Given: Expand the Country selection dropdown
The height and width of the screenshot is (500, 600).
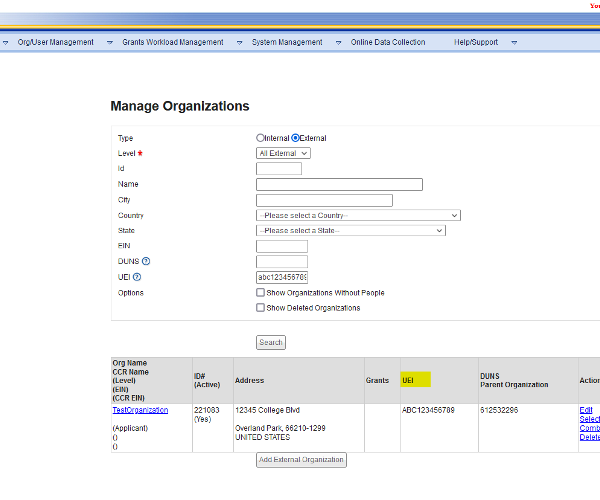Looking at the screenshot, I should [x=358, y=215].
